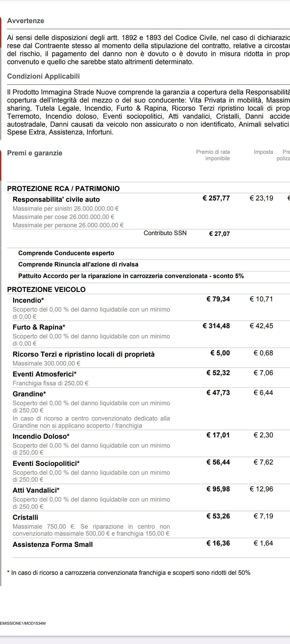Click the Avvertenze section heading
290x644 pixels.
click(x=26, y=21)
